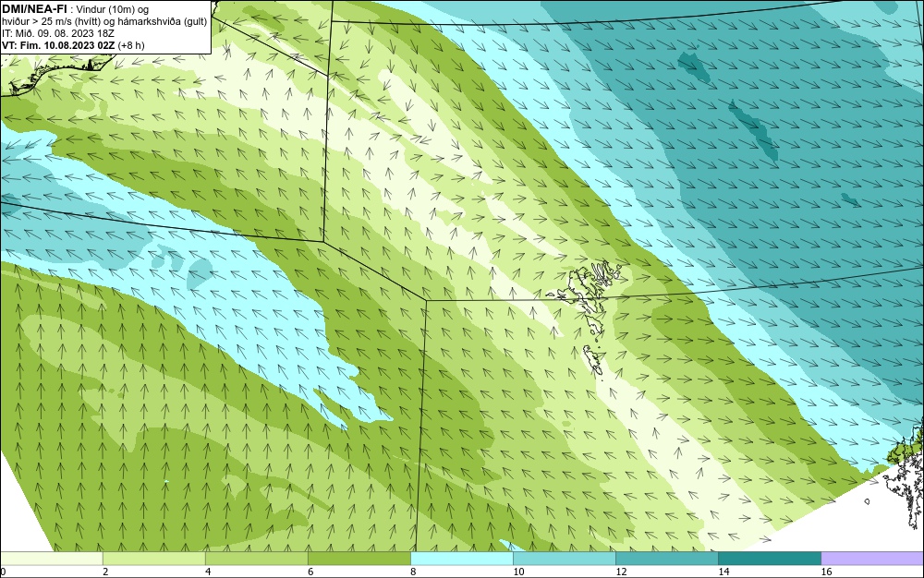Click the 'VT: Fim. 10.08.2023 02Z' line
Screen dimensions: 924x578
74,45
